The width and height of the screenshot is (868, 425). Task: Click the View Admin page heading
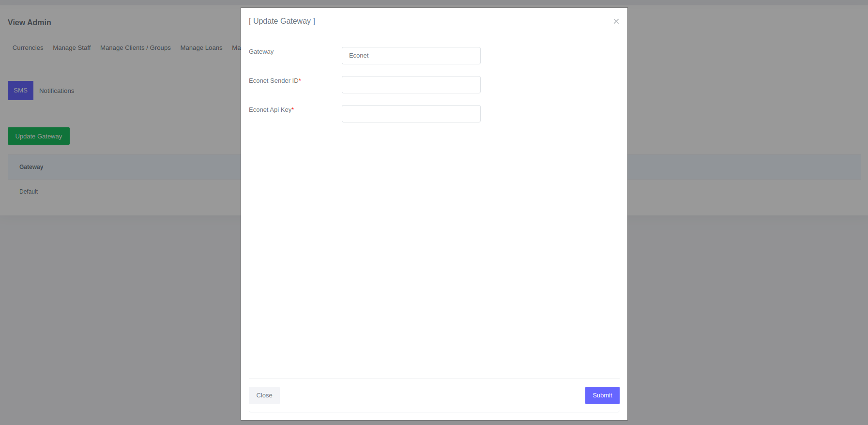pyautogui.click(x=30, y=23)
